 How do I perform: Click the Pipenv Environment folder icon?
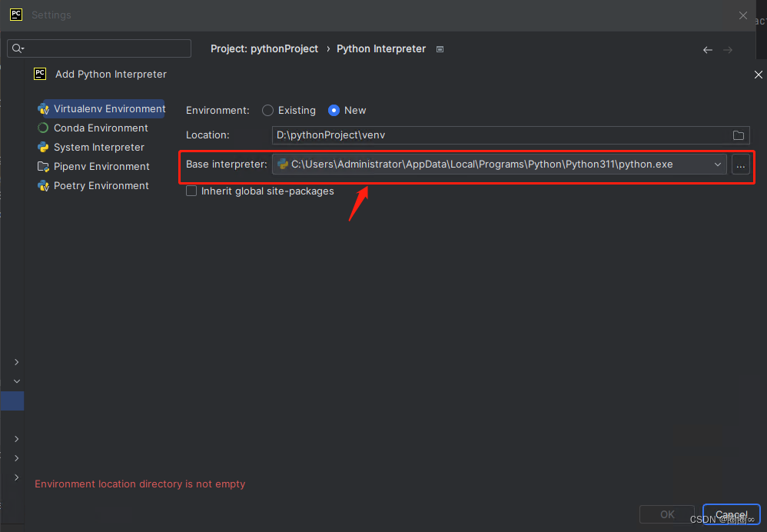pyautogui.click(x=43, y=166)
